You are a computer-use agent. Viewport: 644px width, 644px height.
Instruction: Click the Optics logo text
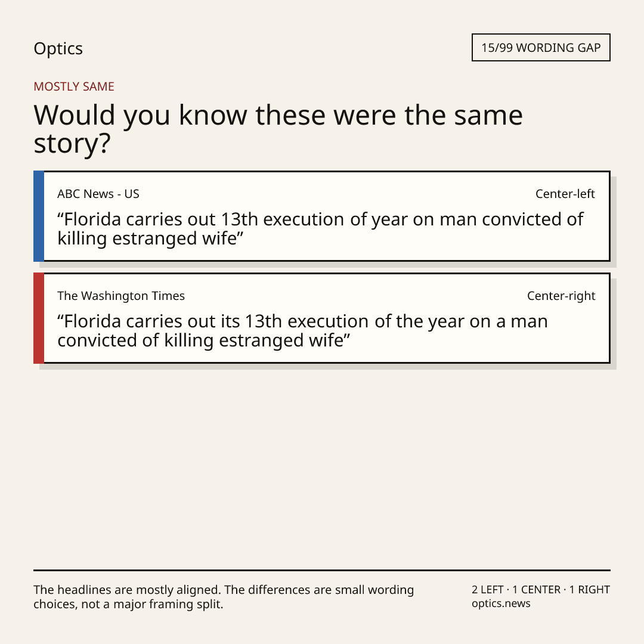[x=58, y=48]
